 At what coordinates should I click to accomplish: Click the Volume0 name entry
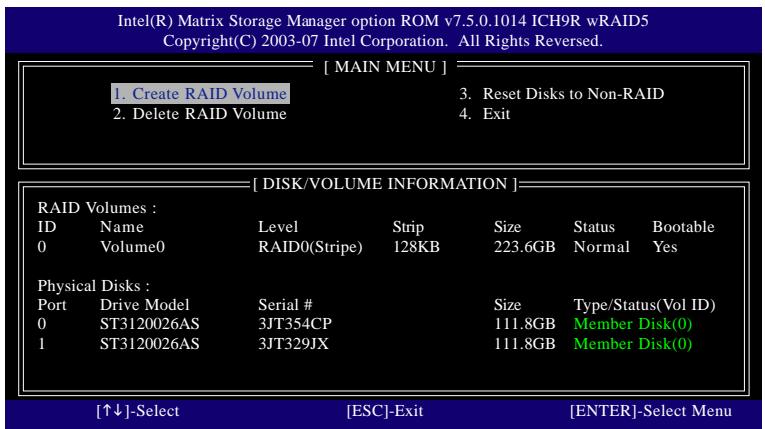pos(132,246)
